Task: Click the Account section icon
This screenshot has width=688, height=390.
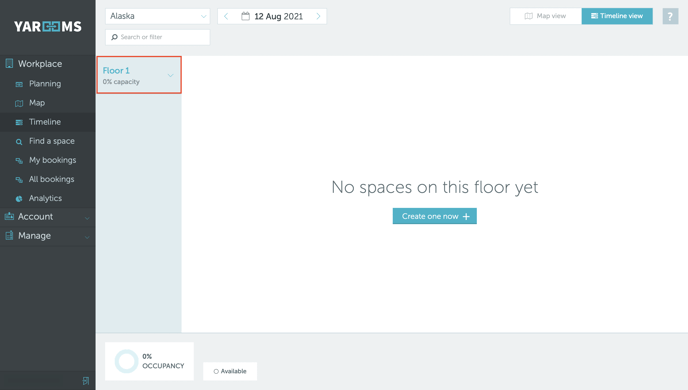Action: click(9, 216)
